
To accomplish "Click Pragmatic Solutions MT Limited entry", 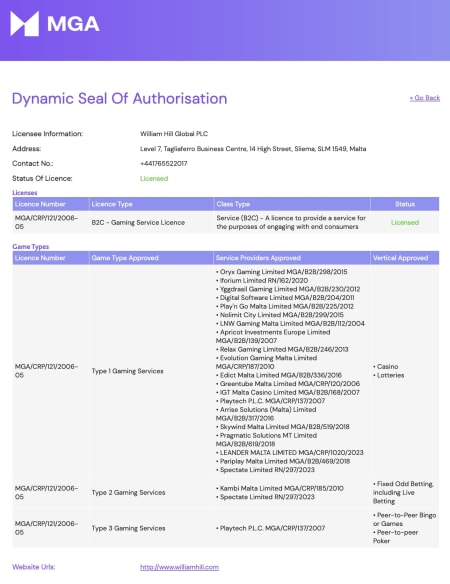I will pos(266,439).
